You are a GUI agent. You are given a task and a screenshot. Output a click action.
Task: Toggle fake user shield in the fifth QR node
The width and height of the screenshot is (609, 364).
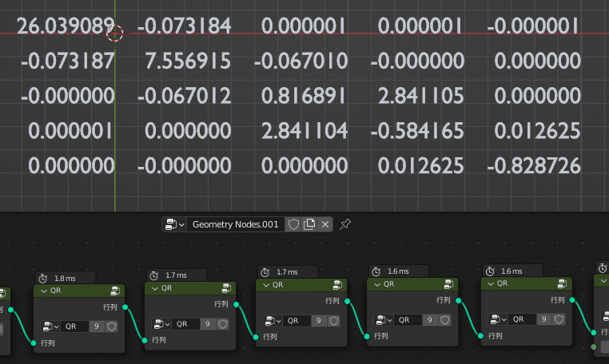pyautogui.click(x=559, y=319)
